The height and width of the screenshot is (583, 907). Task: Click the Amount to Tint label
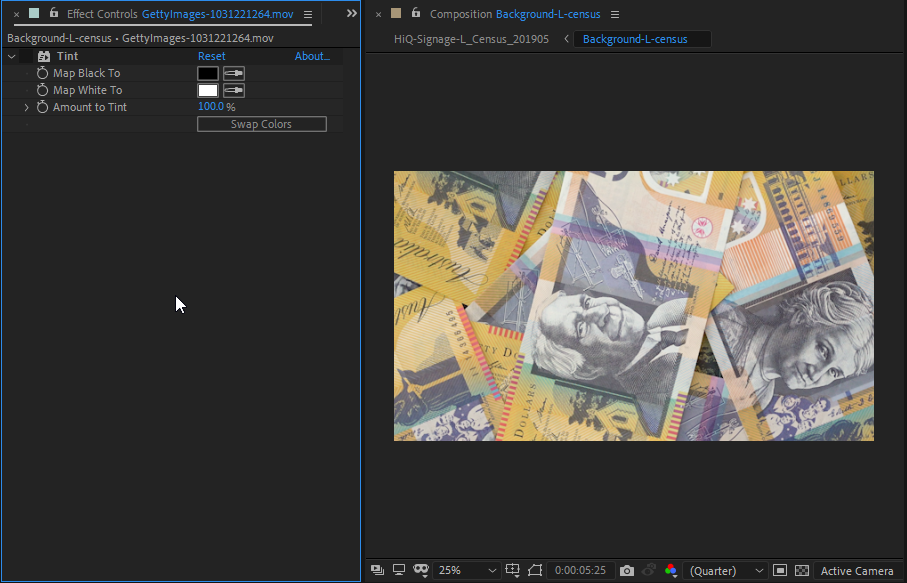coord(90,107)
